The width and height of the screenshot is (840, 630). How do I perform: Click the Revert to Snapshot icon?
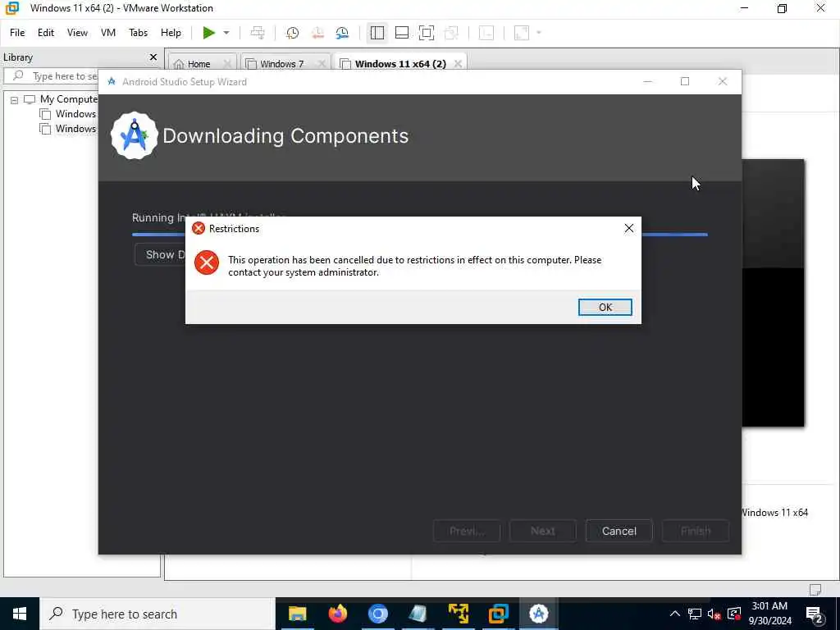click(317, 33)
